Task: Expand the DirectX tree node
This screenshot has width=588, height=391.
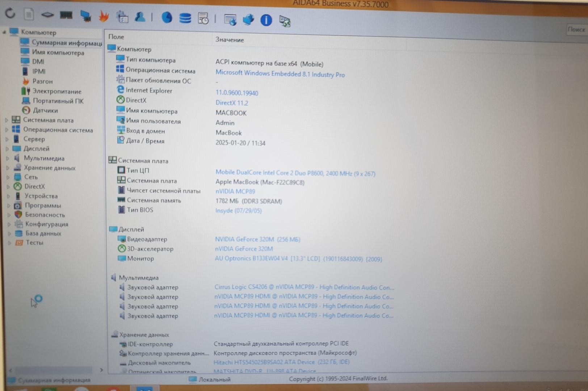Action: (8, 186)
